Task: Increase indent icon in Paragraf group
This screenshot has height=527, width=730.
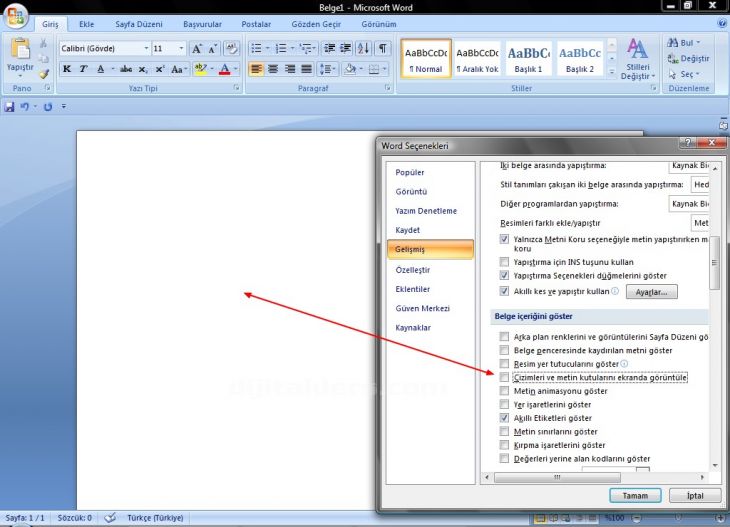Action: [x=345, y=48]
